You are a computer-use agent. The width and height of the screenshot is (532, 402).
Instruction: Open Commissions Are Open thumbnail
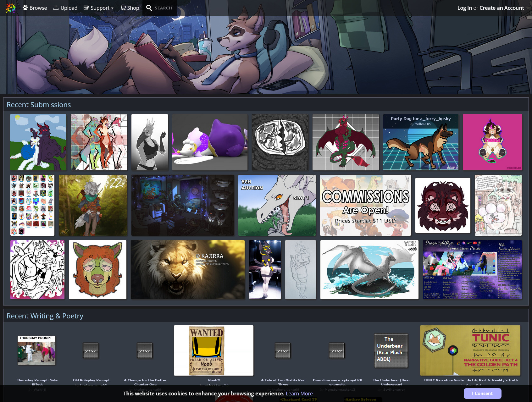365,205
